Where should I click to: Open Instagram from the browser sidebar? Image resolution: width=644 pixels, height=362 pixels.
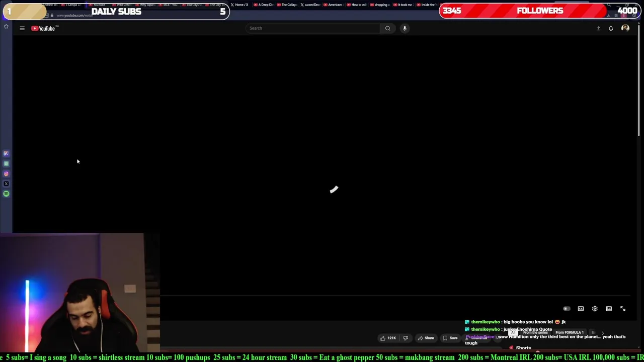6,173
